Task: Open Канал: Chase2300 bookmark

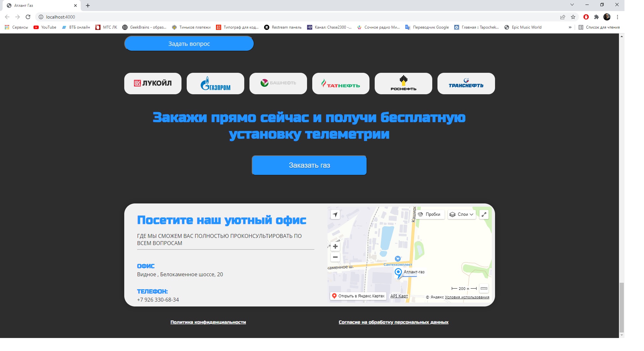Action: tap(329, 27)
